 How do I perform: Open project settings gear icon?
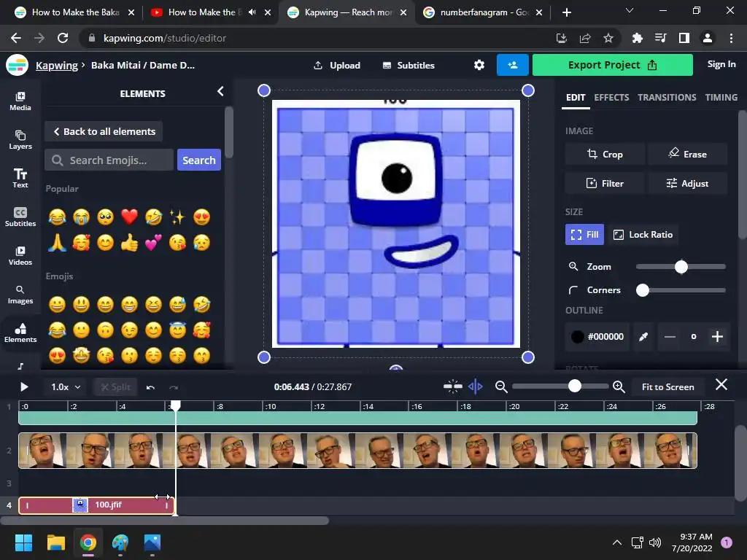pos(479,65)
